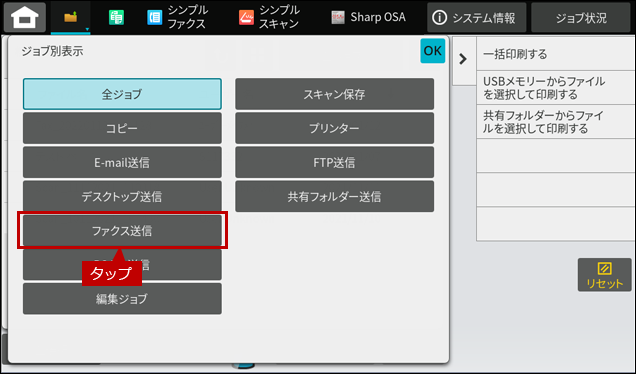This screenshot has width=636, height=374.
Task: Select コピー job filter
Action: click(x=122, y=128)
